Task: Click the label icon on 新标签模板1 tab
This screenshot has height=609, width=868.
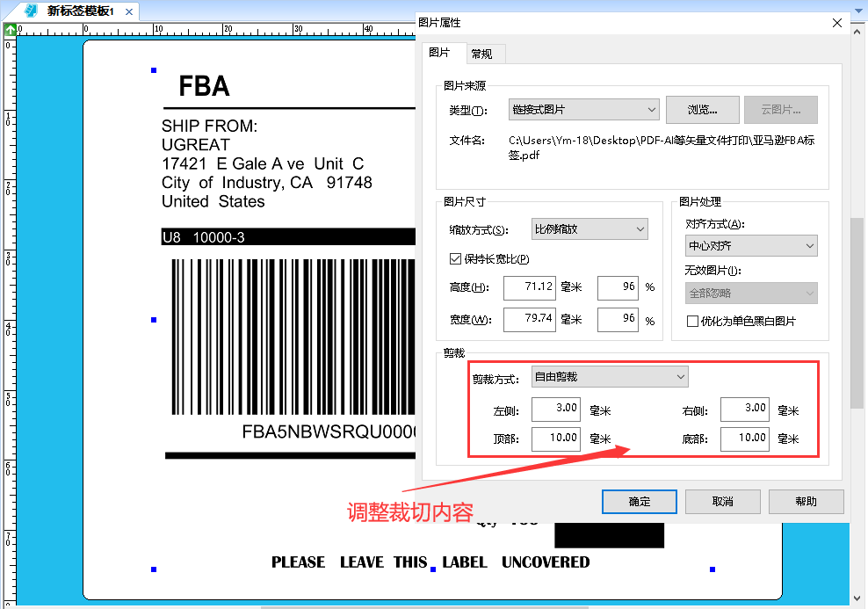Action: [x=31, y=12]
